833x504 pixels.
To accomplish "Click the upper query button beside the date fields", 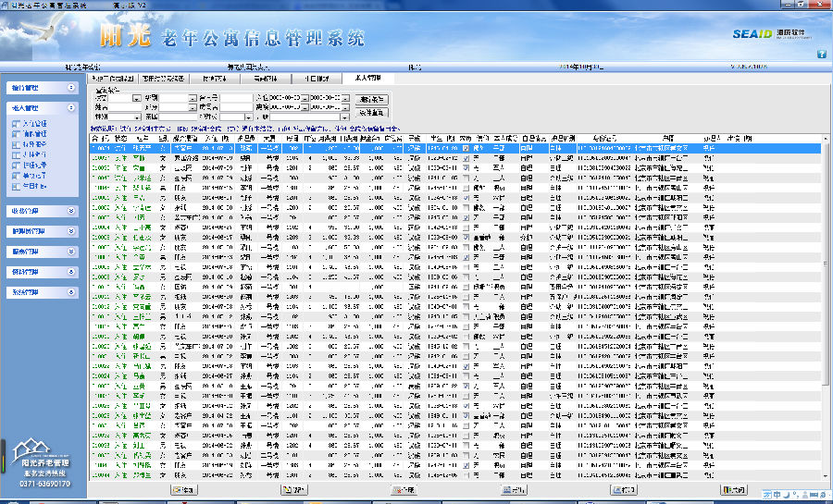I will pos(373,98).
